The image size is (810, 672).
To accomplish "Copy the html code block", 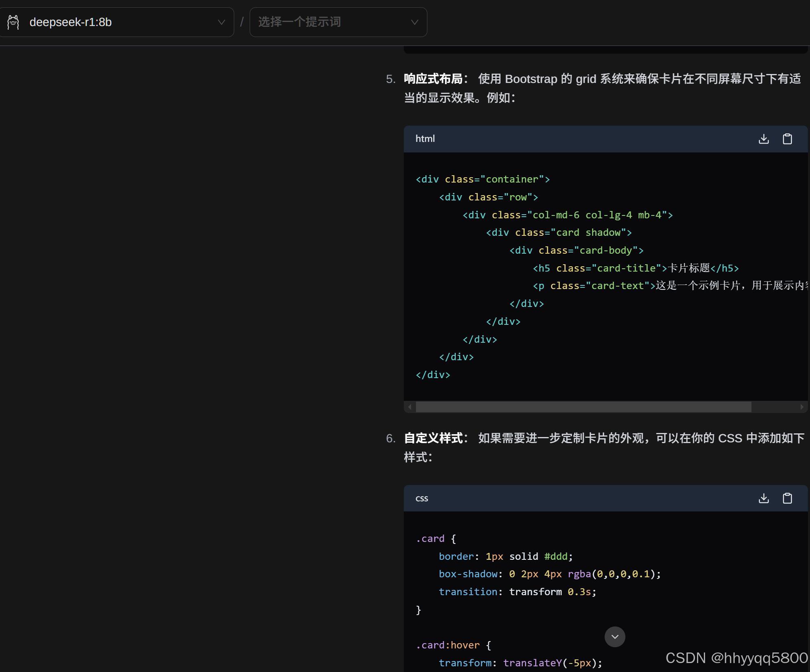I will coord(787,139).
